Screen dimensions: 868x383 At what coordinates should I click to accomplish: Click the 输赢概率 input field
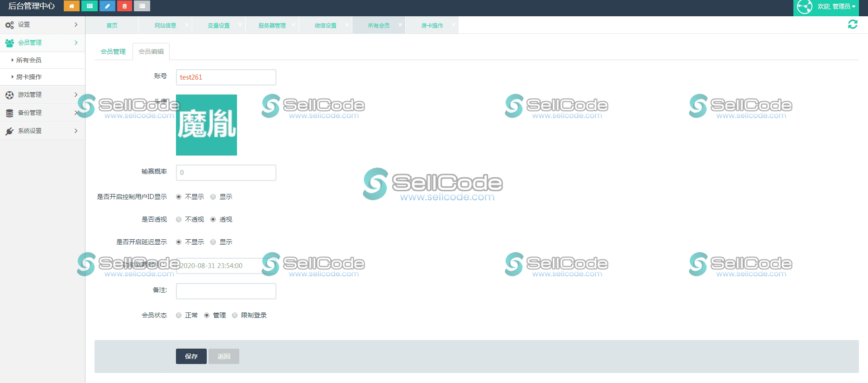pos(226,173)
